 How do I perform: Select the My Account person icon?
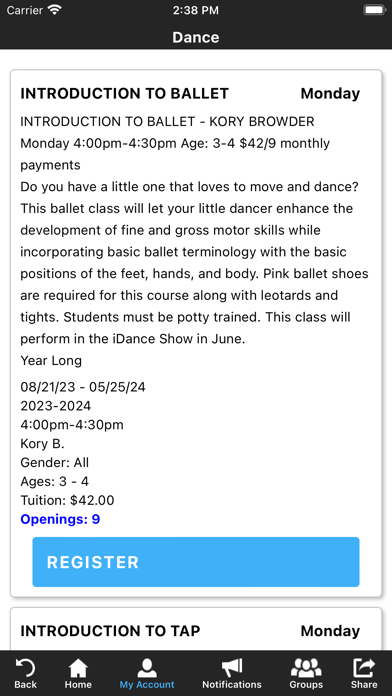coord(147,667)
